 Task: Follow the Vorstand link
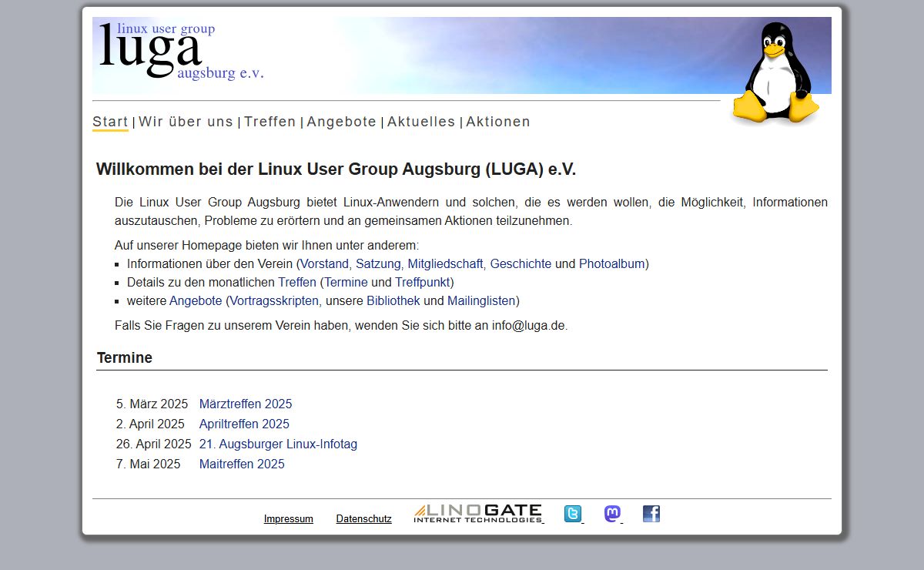pyautogui.click(x=325, y=263)
